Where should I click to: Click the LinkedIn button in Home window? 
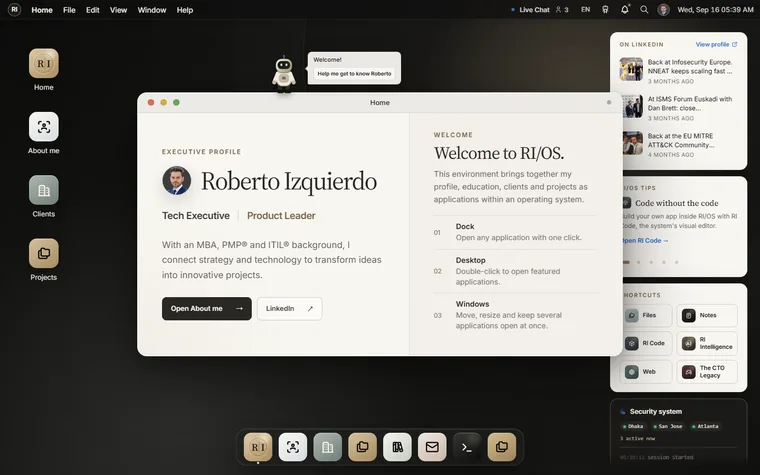pos(289,309)
